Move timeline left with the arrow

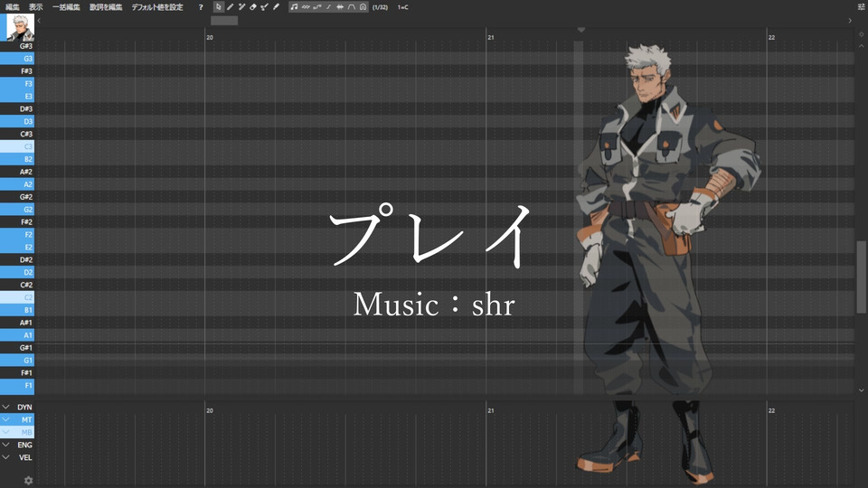pyautogui.click(x=39, y=21)
